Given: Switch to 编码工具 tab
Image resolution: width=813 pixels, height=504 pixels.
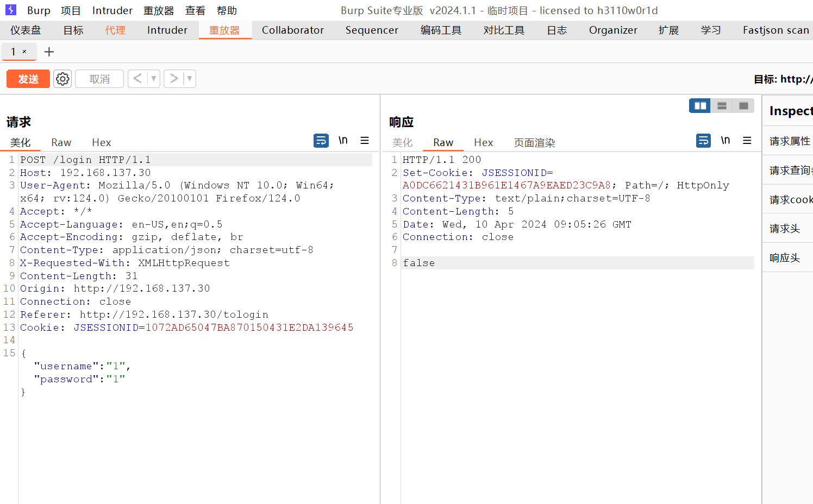Looking at the screenshot, I should (441, 30).
